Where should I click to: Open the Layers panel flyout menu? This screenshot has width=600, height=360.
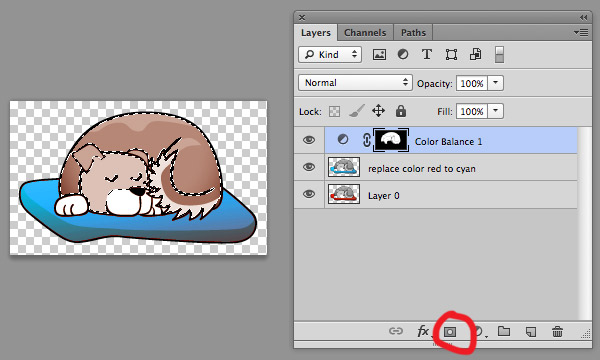(x=581, y=33)
